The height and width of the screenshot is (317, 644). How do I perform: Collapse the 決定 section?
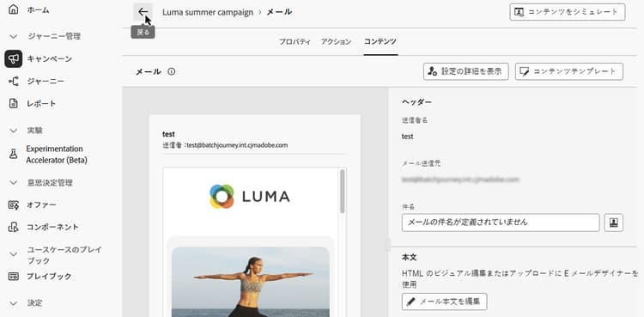[14, 303]
